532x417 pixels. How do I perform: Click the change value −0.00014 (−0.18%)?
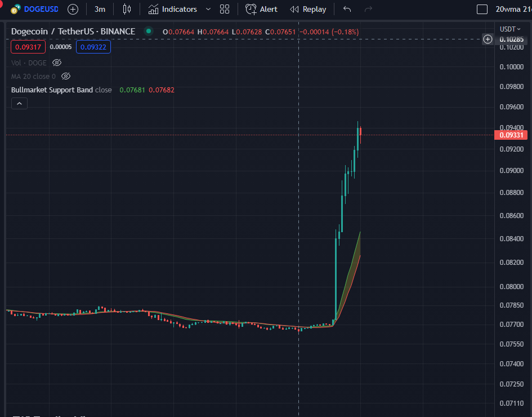pyautogui.click(x=329, y=32)
